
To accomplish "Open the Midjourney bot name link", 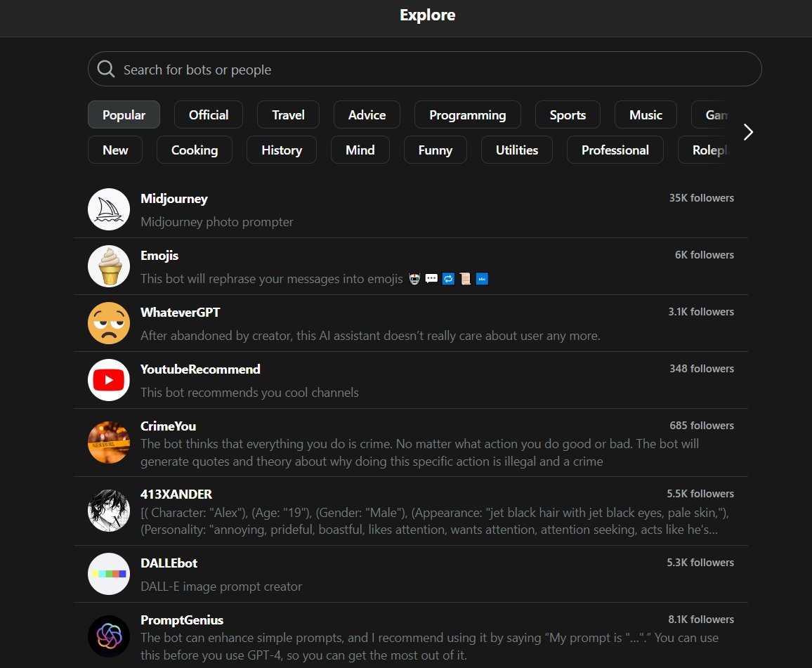I will [173, 199].
